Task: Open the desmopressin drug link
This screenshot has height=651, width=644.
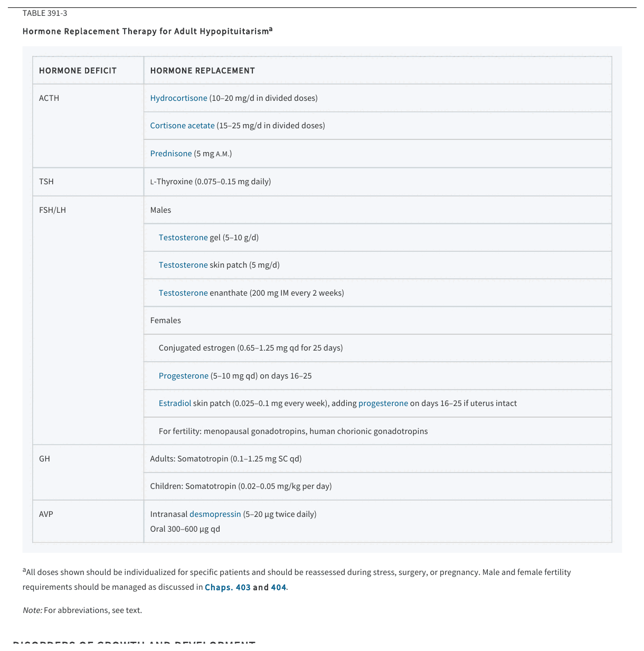Action: click(215, 514)
